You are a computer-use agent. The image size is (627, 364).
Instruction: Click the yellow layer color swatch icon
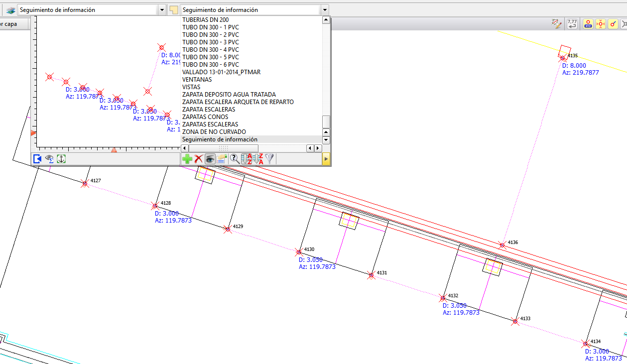tap(173, 9)
